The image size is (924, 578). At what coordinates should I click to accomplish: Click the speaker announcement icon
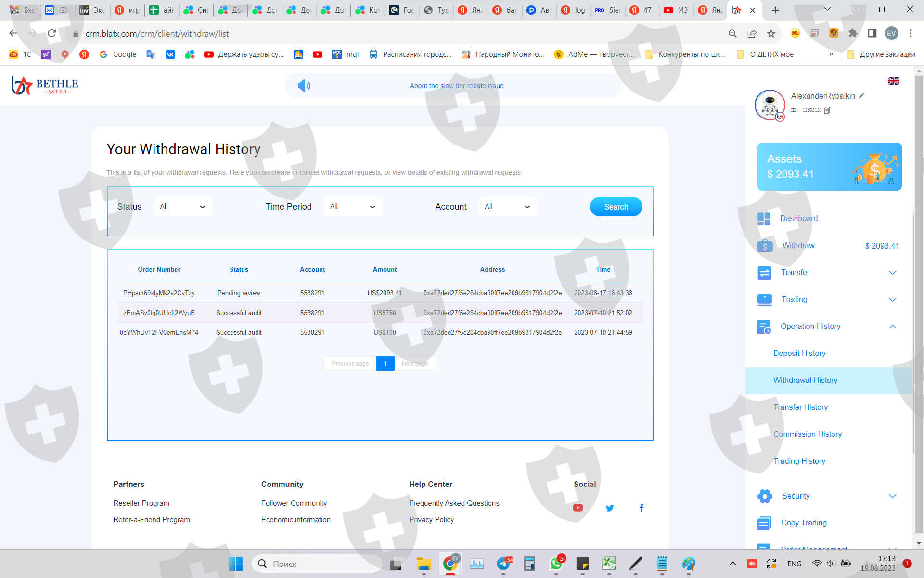(304, 86)
